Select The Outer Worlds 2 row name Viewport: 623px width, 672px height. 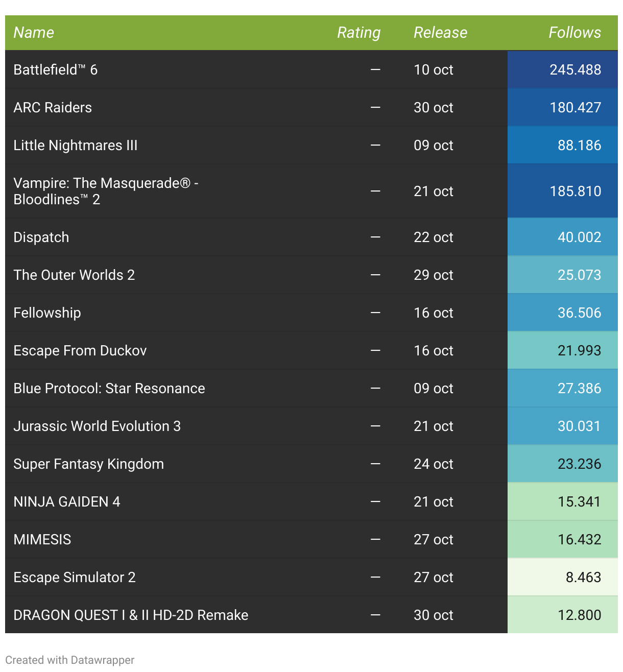coord(74,275)
